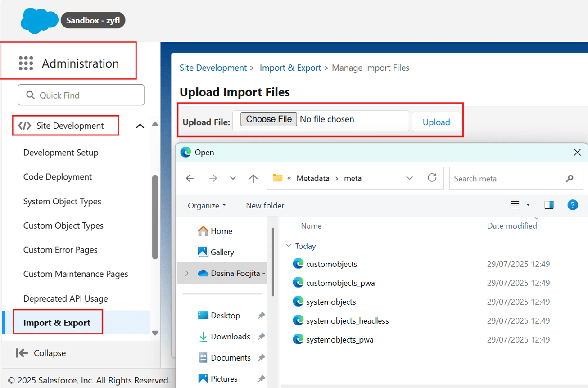Click the sidebar vertical scrollbar thumb
This screenshot has height=388, width=588.
tap(155, 217)
